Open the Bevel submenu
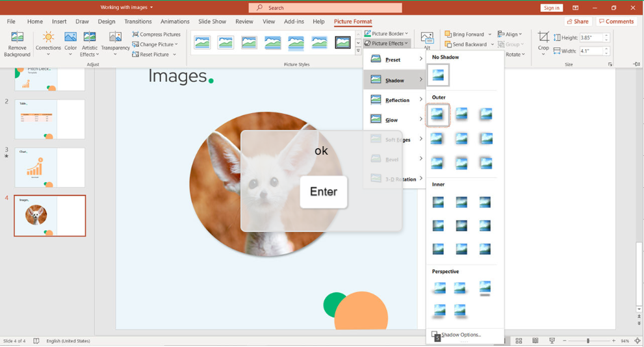 coord(394,159)
